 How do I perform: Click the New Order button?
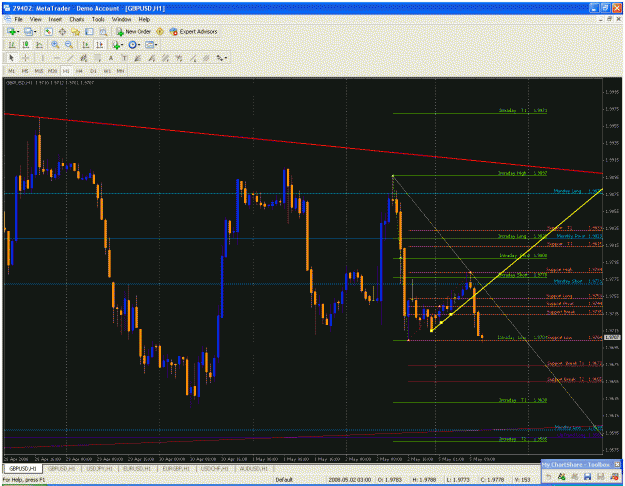click(x=134, y=31)
